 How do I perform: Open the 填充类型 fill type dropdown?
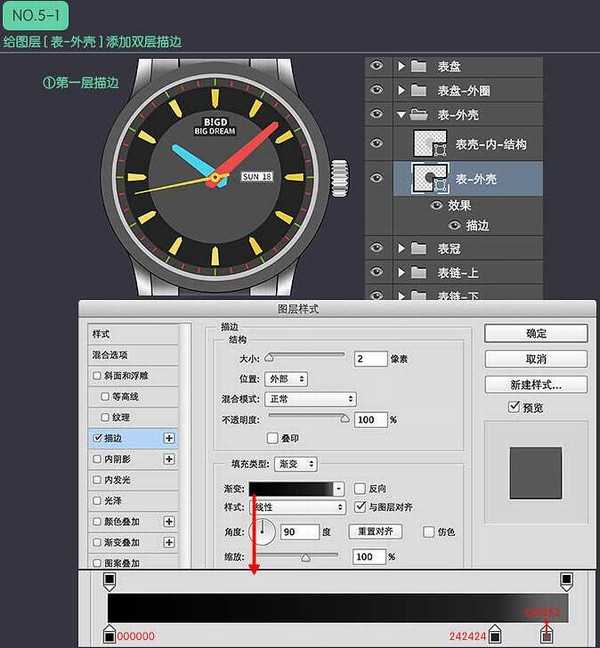[x=296, y=464]
